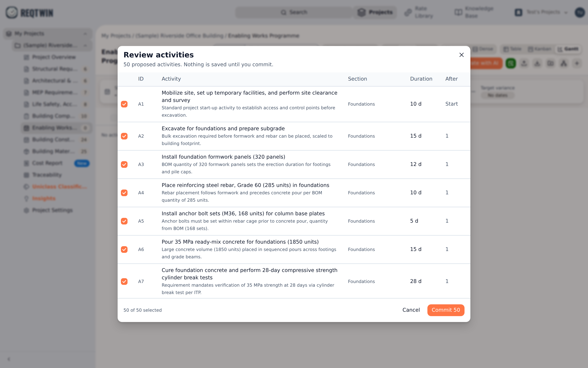This screenshot has width=588, height=368.
Task: Click (Sample) Riverside Office Building breadcrumb
Action: 179,36
